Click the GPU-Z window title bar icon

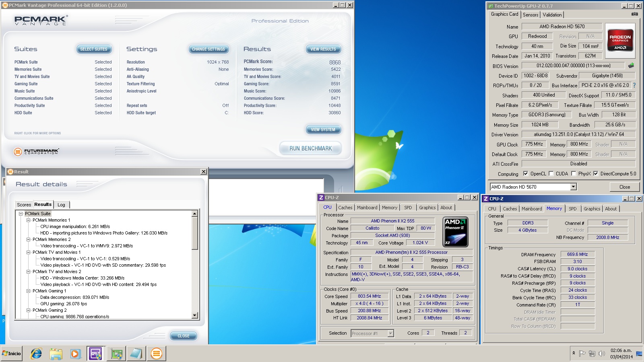[491, 6]
